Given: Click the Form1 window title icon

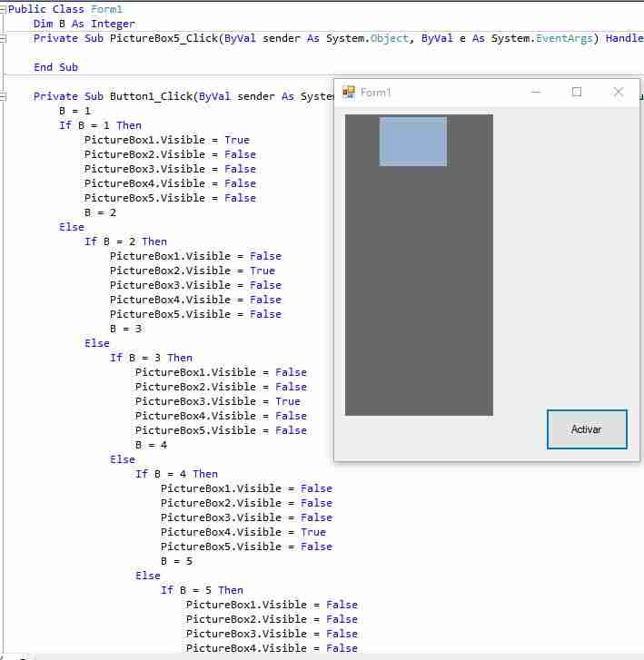Looking at the screenshot, I should (348, 92).
